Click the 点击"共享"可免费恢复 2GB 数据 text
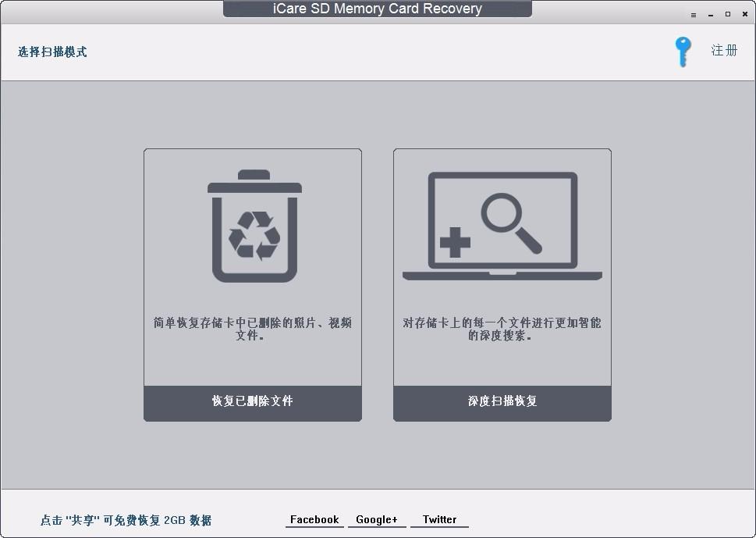 click(x=126, y=520)
